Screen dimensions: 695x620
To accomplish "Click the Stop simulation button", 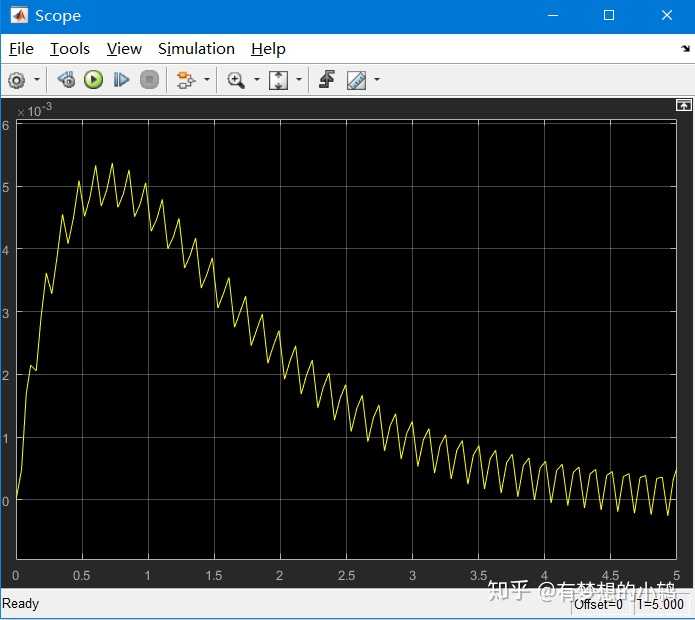I will click(149, 80).
